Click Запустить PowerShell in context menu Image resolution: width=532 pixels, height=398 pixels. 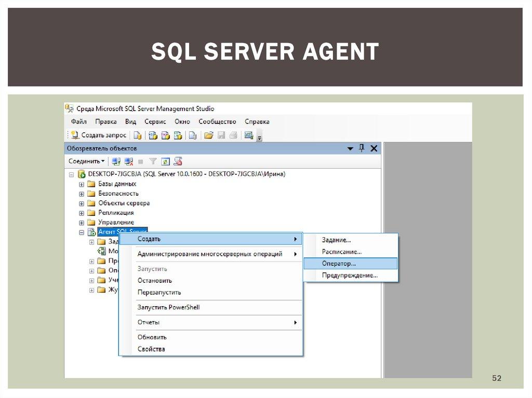[168, 307]
